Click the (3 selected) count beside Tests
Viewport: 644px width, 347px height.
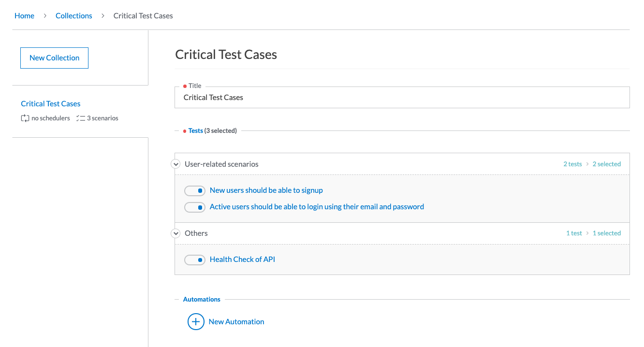pos(220,130)
